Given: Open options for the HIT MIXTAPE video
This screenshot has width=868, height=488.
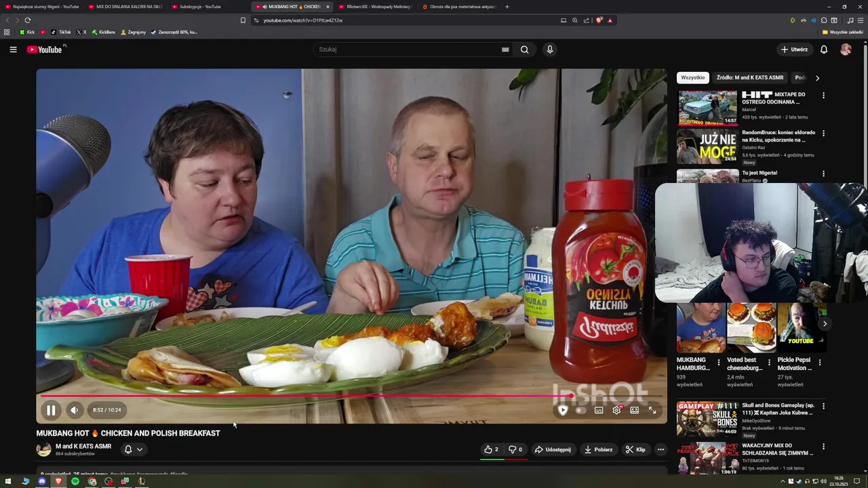Looking at the screenshot, I should click(x=823, y=96).
